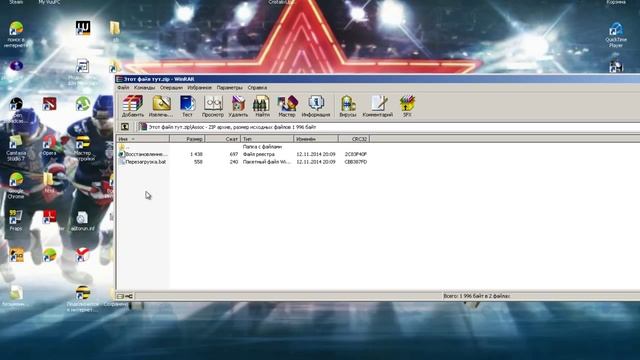Run the Тест archive test tool
Viewport: 640px width, 360px height.
click(x=187, y=106)
